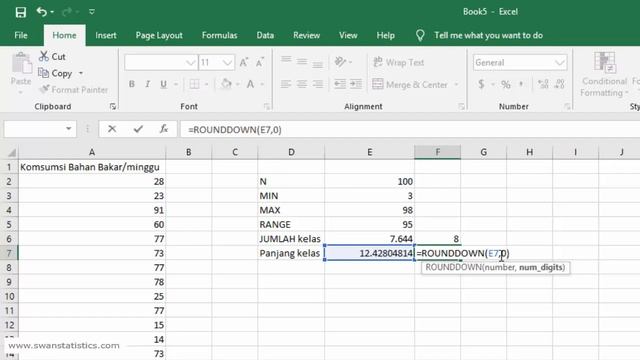Click cell containing 12.42804814
Image resolution: width=640 pixels, height=360 pixels.
(x=369, y=253)
